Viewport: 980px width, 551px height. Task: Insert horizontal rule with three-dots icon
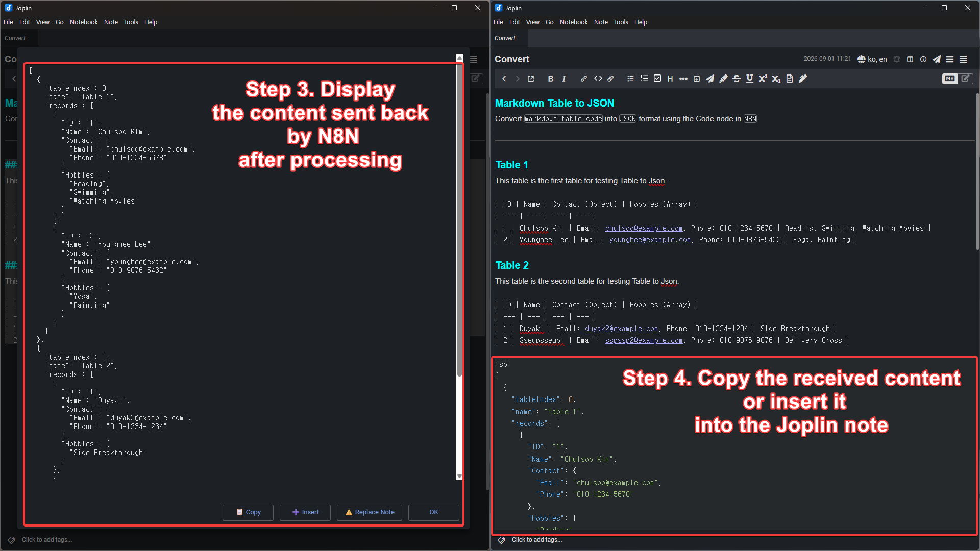click(x=683, y=79)
